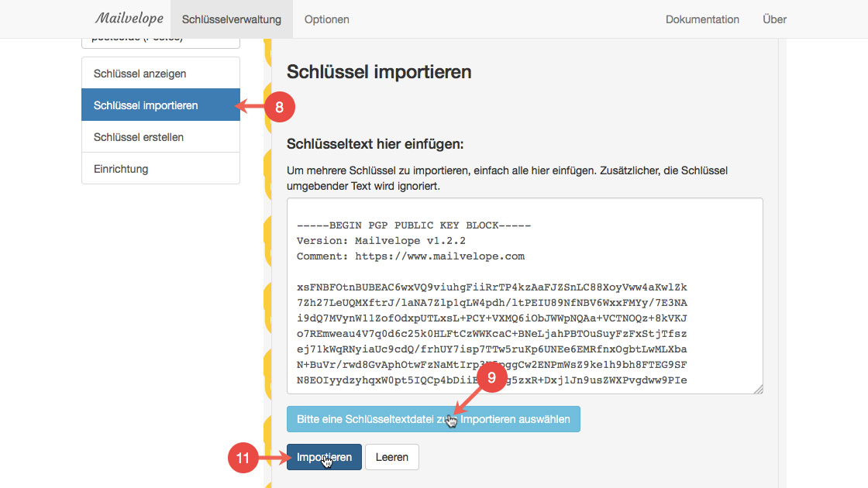Click the key line starting with '7Zh27LeUQMXftrJ'
Viewport: 868px width, 488px height.
pyautogui.click(x=491, y=303)
